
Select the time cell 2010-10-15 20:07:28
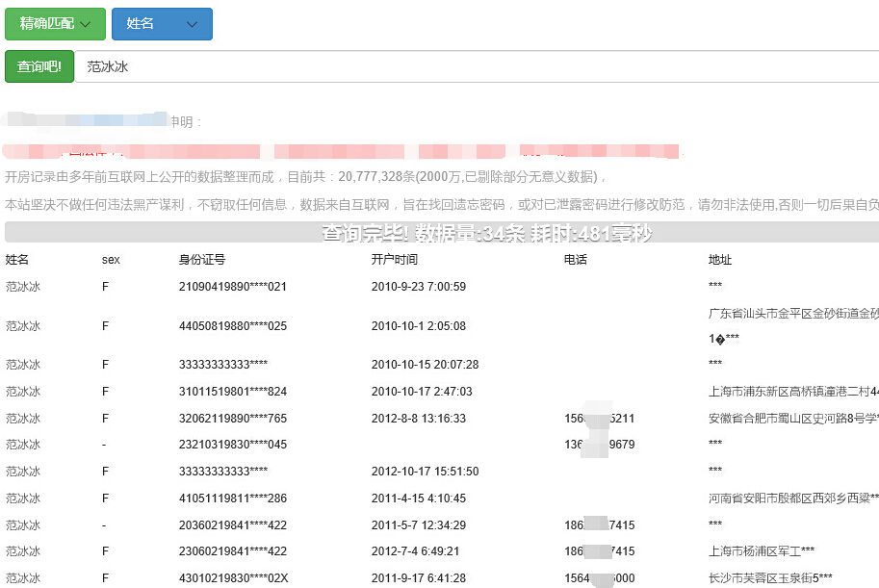[425, 365]
